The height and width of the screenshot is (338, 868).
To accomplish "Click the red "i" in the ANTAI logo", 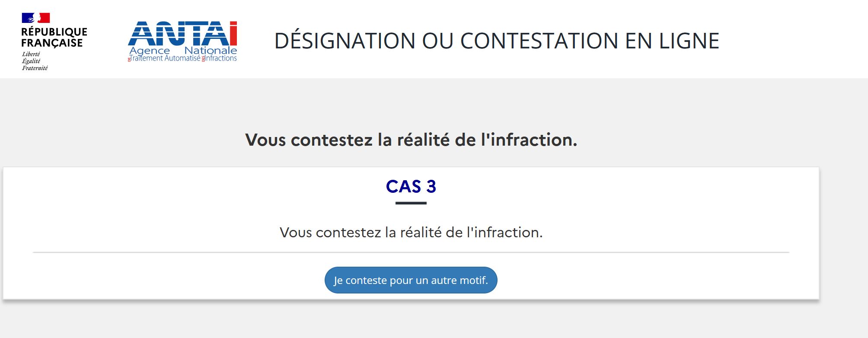I will tap(233, 33).
